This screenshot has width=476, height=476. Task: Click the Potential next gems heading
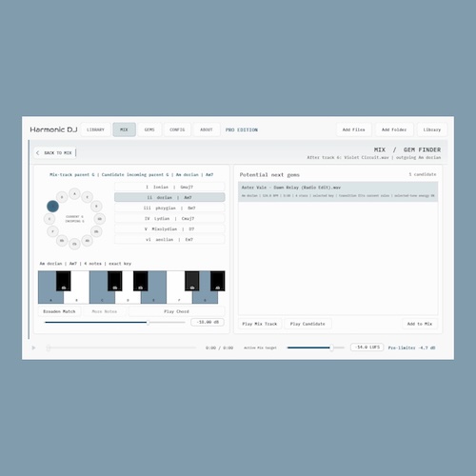pos(269,175)
